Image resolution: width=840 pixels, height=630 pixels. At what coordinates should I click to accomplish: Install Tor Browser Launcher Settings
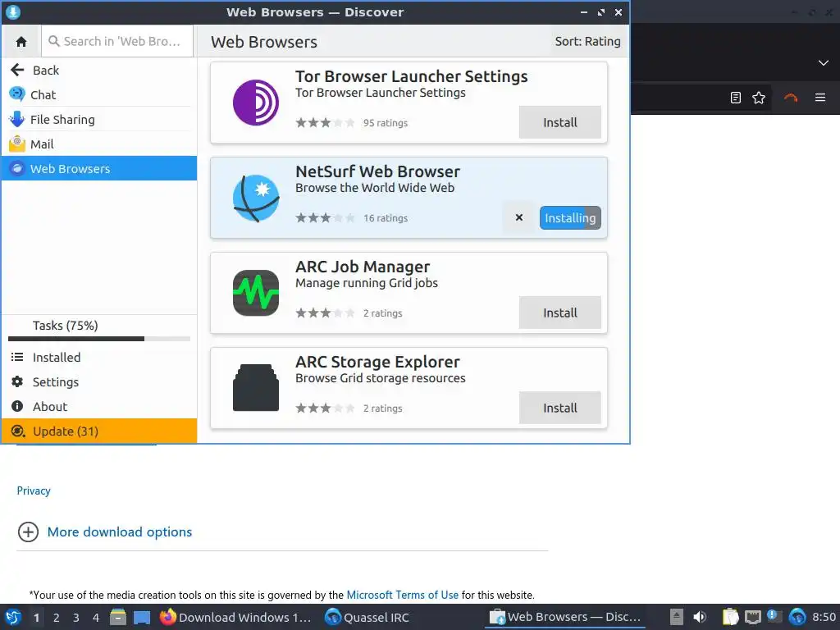click(559, 122)
